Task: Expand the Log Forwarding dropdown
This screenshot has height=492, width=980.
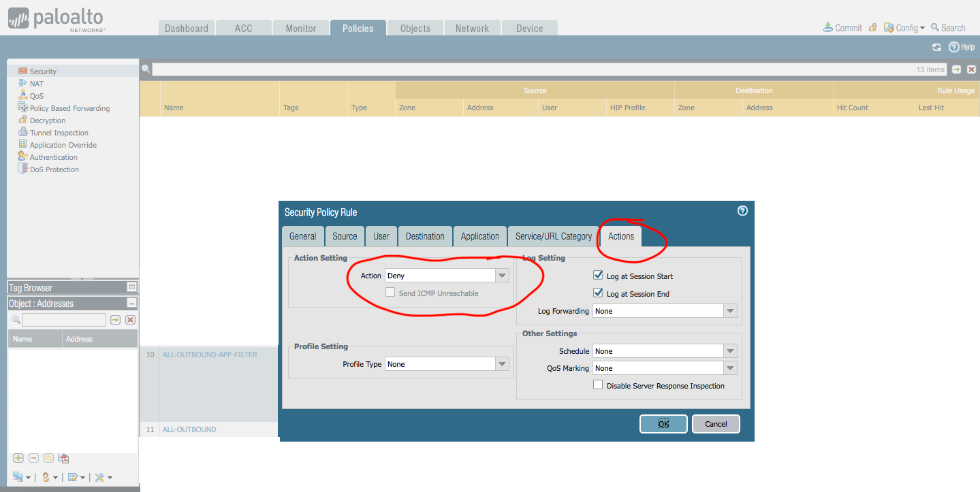Action: coord(730,311)
